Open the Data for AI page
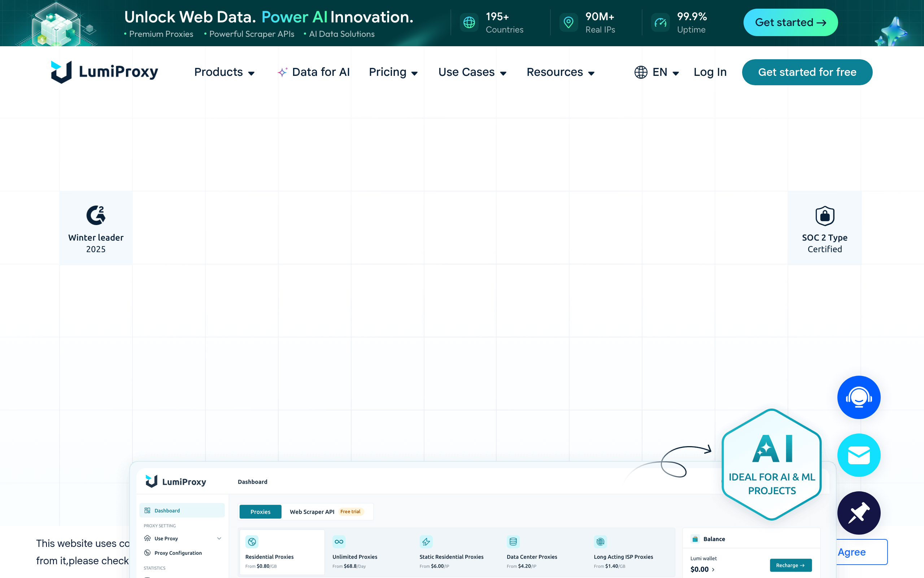This screenshot has height=578, width=924. pyautogui.click(x=313, y=72)
